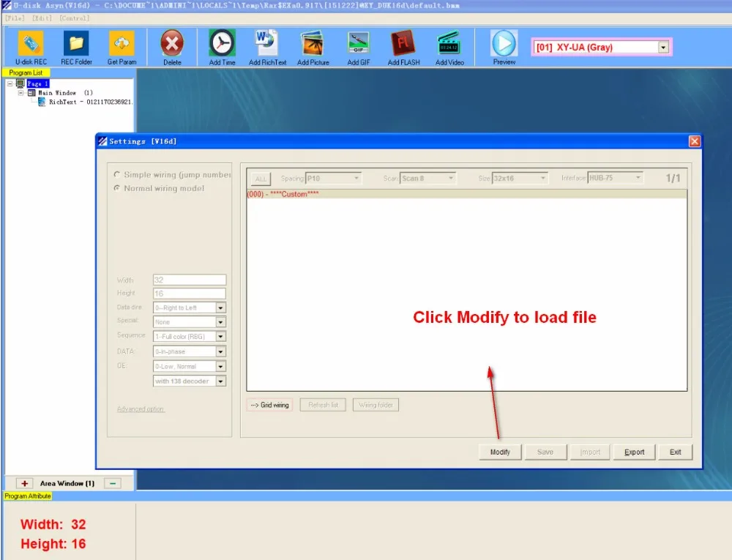Image resolution: width=732 pixels, height=560 pixels.
Task: Open the File menu
Action: (15, 18)
